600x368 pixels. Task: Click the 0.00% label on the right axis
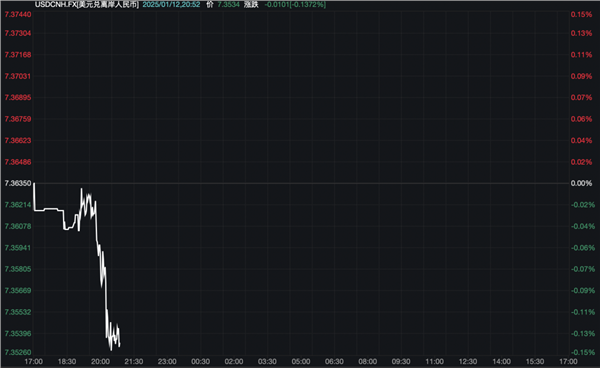581,183
